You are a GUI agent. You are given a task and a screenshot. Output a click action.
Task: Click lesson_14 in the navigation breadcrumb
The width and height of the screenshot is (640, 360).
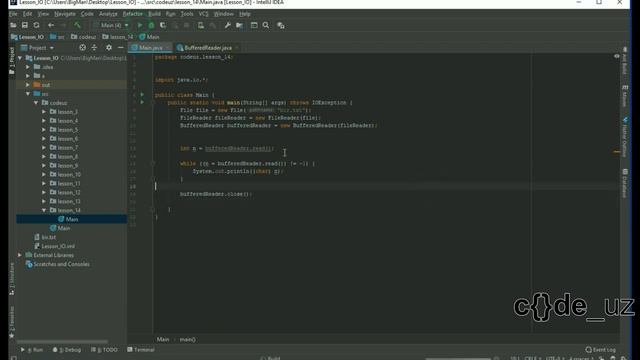(118, 37)
